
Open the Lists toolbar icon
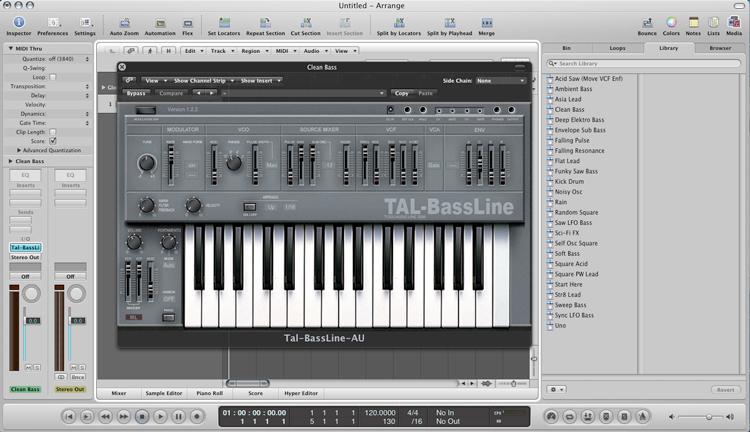[x=713, y=22]
